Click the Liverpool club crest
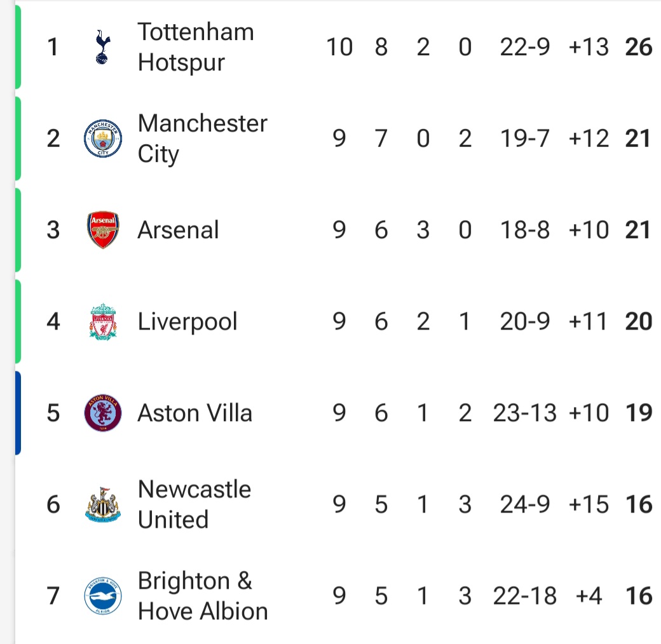661x644 pixels. coord(103,321)
